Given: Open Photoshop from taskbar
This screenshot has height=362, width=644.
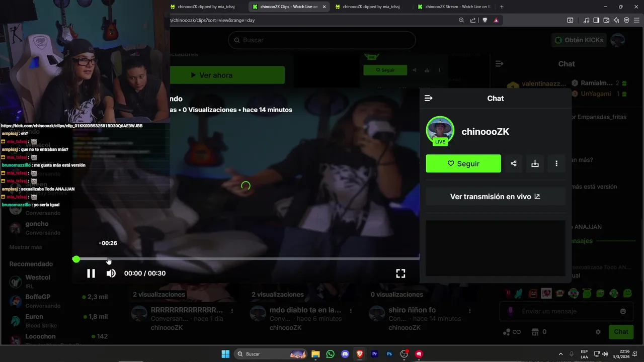Looking at the screenshot, I should (389, 354).
